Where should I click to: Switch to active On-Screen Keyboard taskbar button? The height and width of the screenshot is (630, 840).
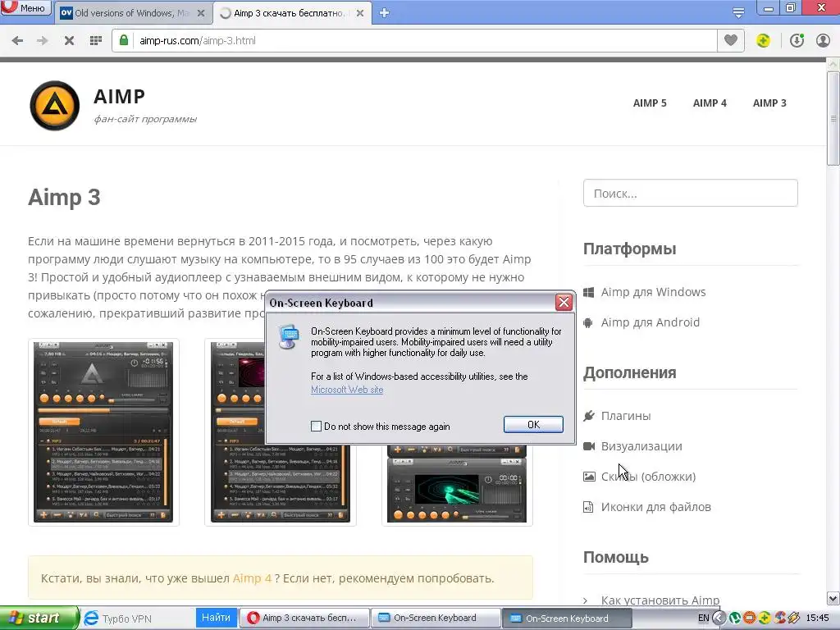[567, 619]
